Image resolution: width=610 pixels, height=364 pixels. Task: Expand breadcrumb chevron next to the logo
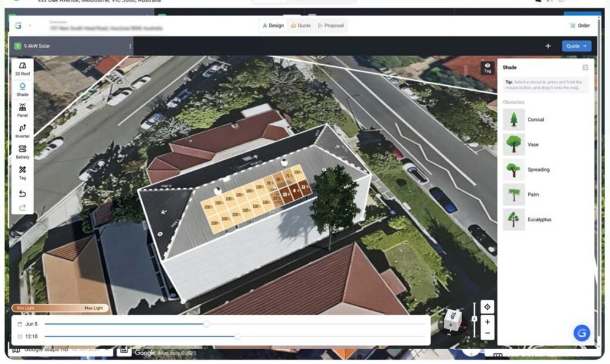30,26
